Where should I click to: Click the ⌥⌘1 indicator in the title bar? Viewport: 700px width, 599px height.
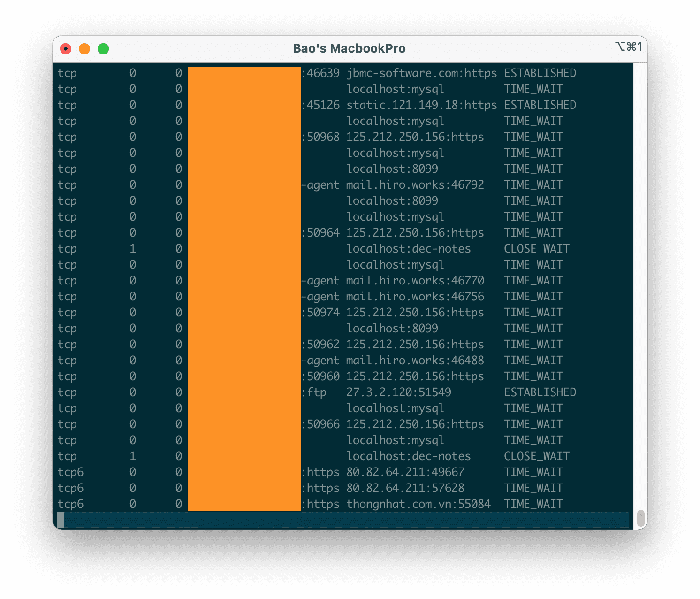point(629,47)
